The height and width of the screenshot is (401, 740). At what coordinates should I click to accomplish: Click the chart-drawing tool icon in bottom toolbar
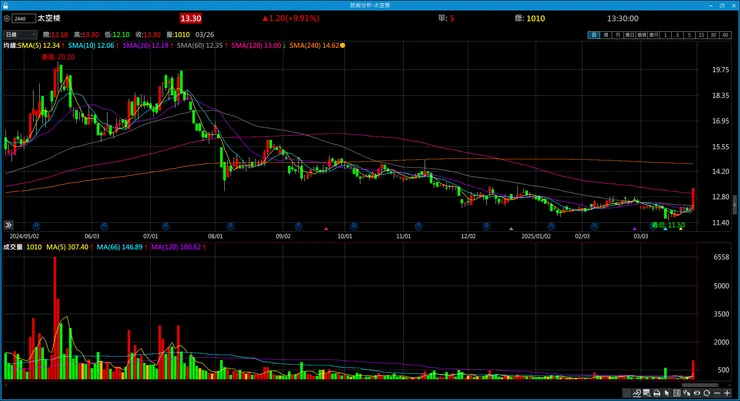coord(637,393)
